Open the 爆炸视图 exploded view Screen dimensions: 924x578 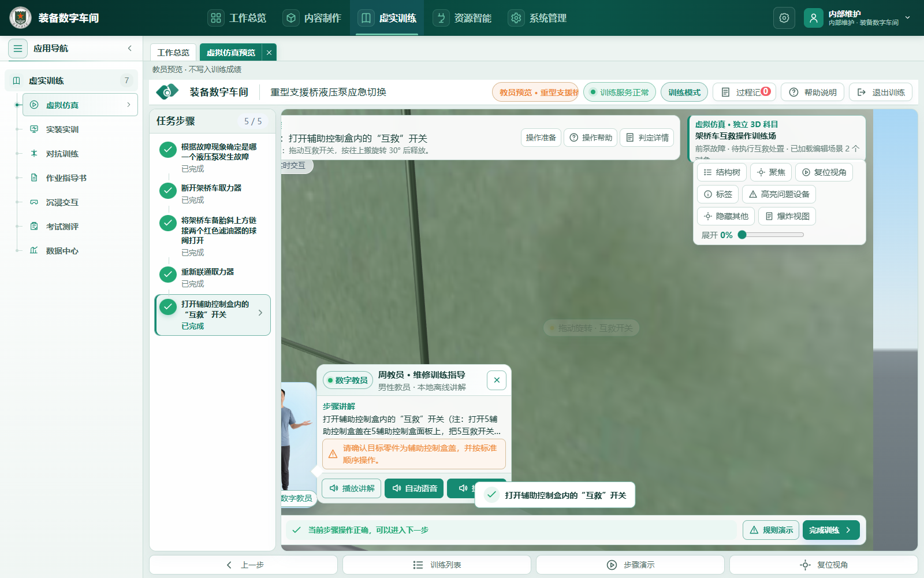coord(787,216)
